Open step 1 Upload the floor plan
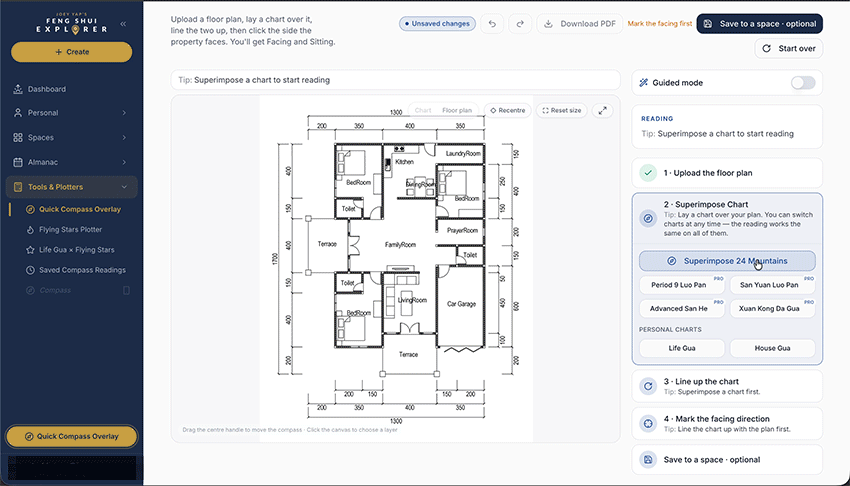This screenshot has width=850, height=486. pyautogui.click(x=727, y=173)
